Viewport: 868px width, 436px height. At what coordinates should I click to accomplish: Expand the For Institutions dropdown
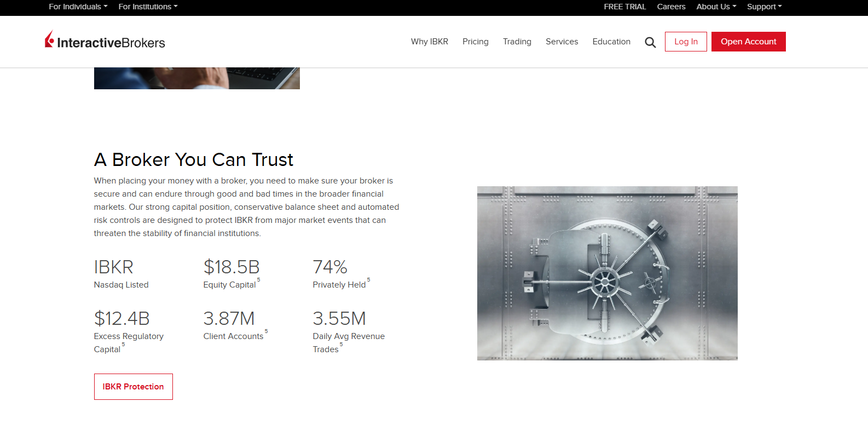point(148,7)
